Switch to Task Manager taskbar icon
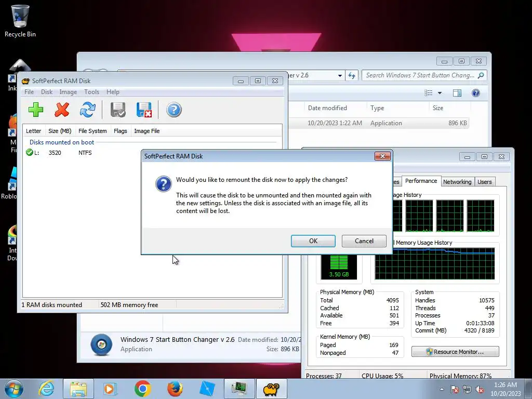 239,389
